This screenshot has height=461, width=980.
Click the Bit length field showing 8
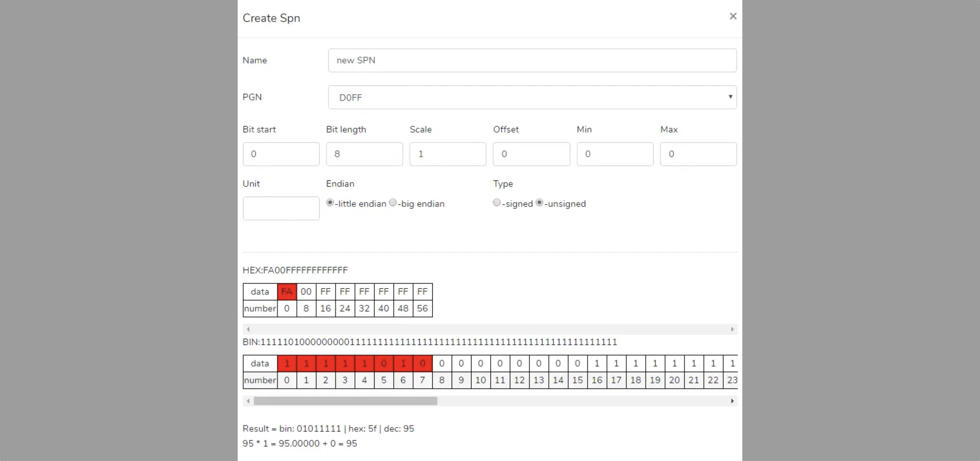[364, 154]
